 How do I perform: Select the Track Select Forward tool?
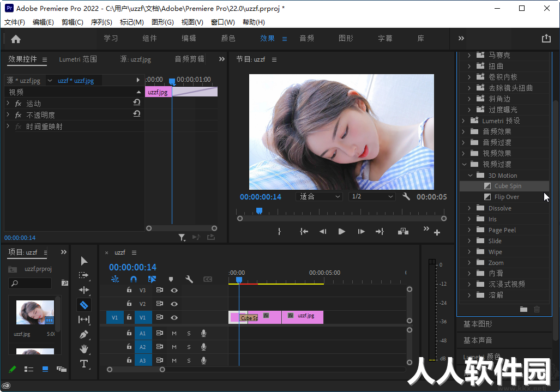click(x=84, y=276)
